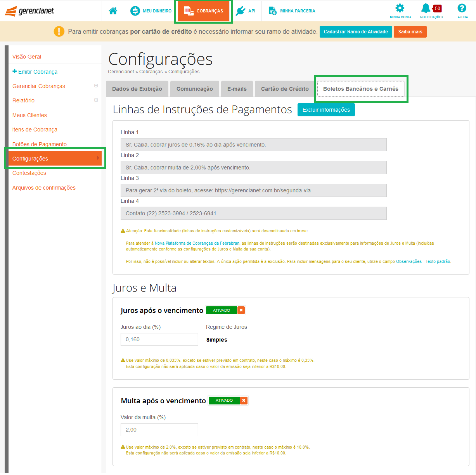476x475 pixels.
Task: Click Gerencianet breadcrumb link
Action: tap(121, 72)
